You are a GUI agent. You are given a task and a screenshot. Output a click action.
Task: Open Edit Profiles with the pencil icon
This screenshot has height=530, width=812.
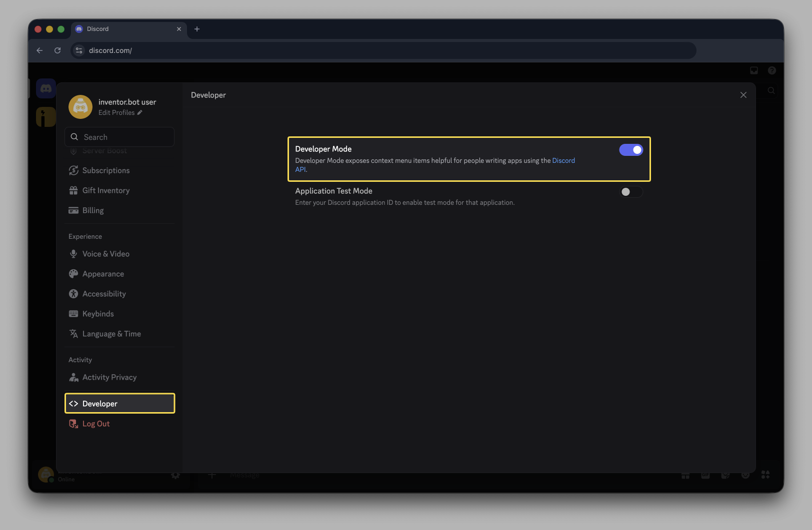pos(120,113)
